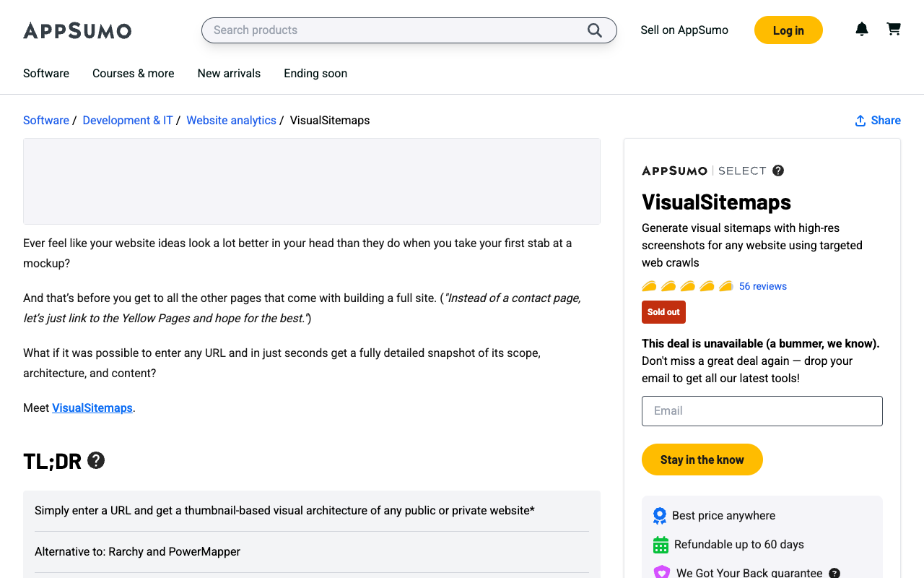Click the guarantee info question icon
The width and height of the screenshot is (924, 578).
(834, 573)
